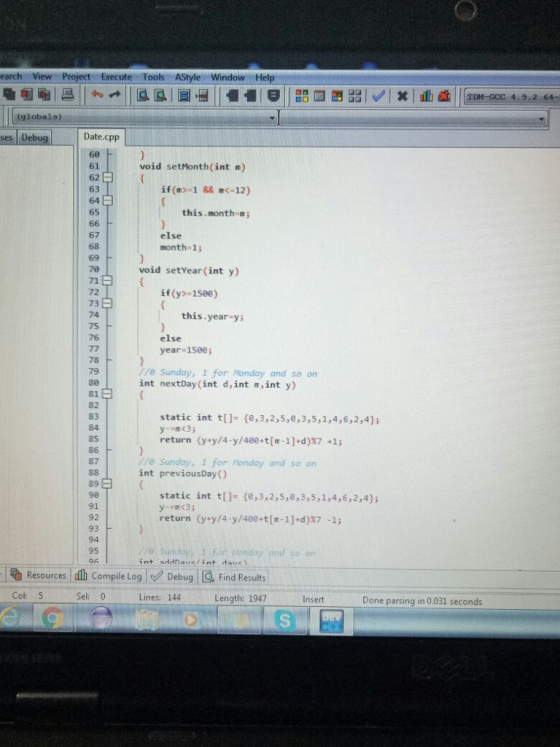560x747 pixels.
Task: Collapse nextDay fold box at line 81
Action: tap(107, 394)
